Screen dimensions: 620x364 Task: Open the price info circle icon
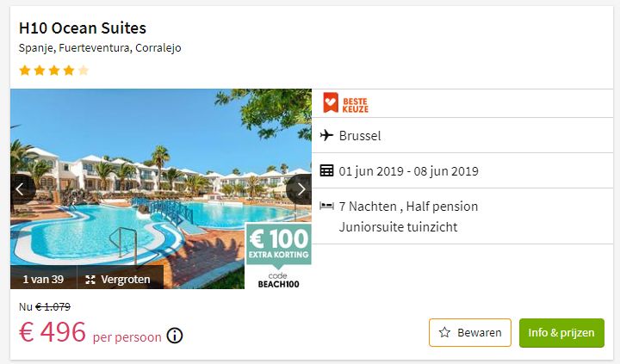[174, 336]
